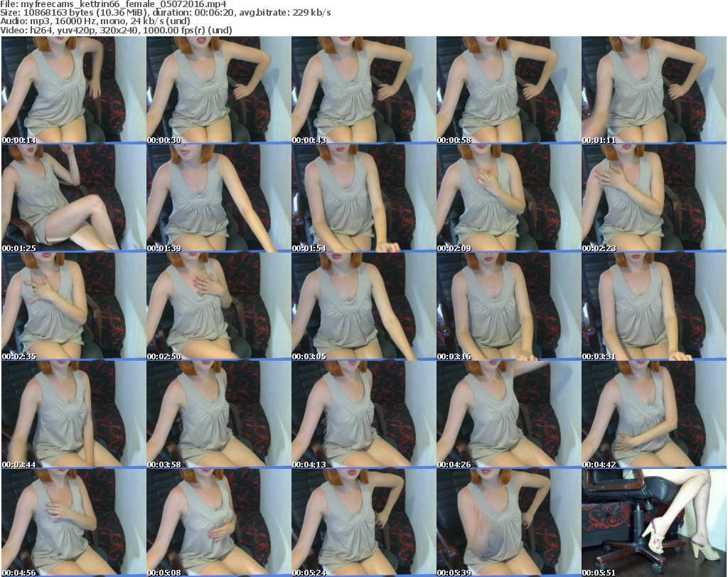Screen dimensions: 728x577
Task: Click the frame at timestamp 00:05:51
Action: [x=654, y=523]
